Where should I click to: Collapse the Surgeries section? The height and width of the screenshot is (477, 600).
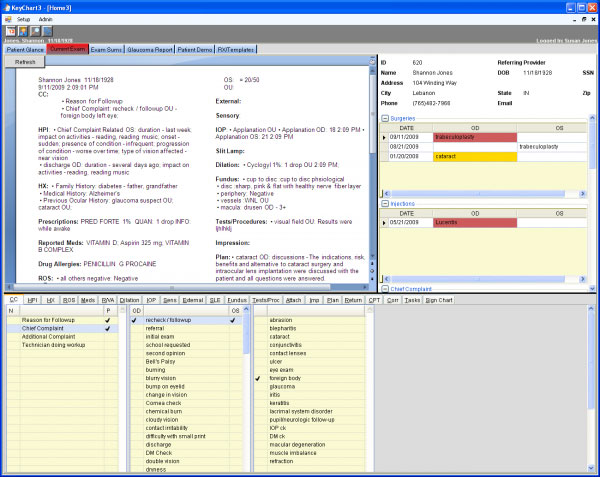coord(385,119)
